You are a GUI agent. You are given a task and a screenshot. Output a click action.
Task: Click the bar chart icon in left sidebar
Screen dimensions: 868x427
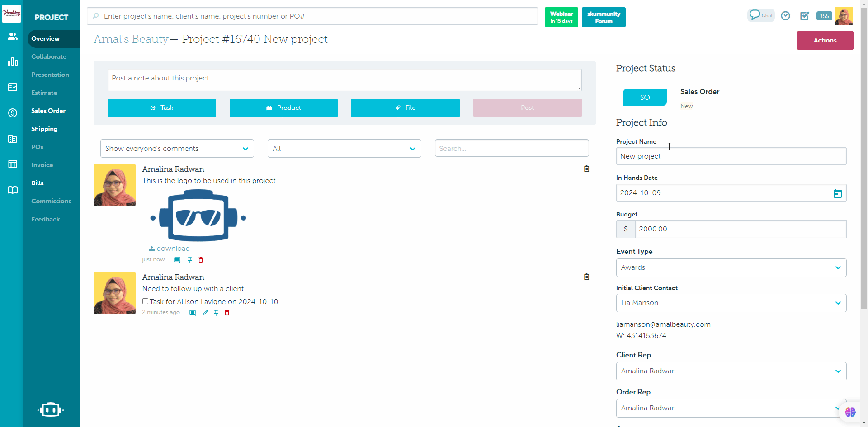pyautogui.click(x=13, y=61)
